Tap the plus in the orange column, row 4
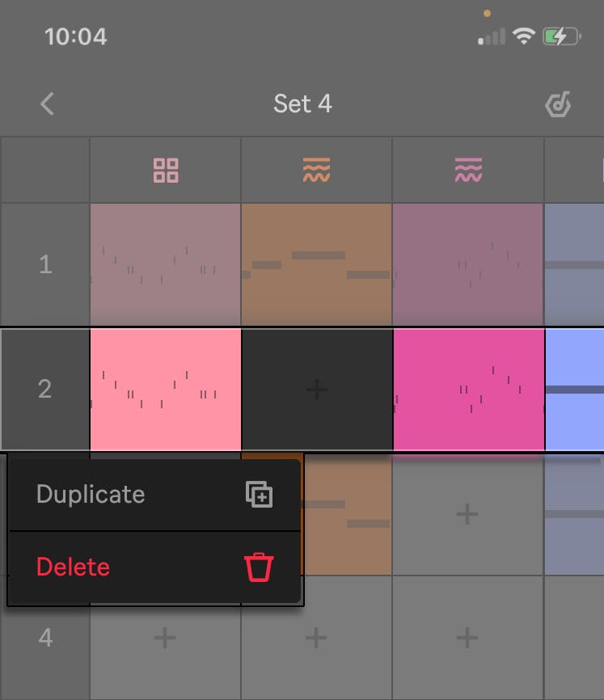The height and width of the screenshot is (700, 604). (316, 637)
